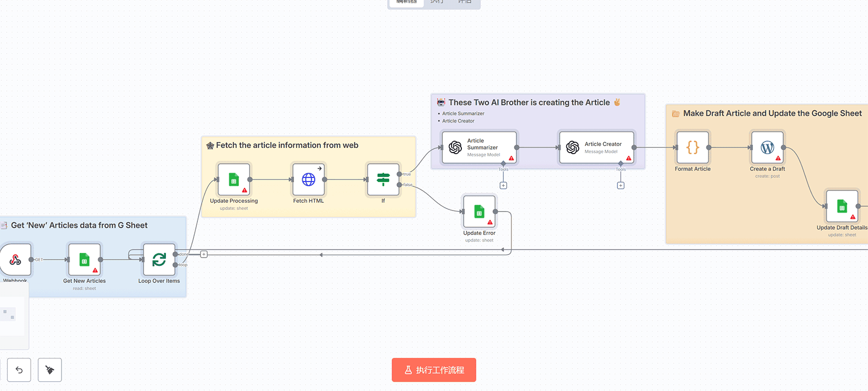Select the Update Error sheet node
Viewport: 868px width, 391px height.
(x=479, y=212)
